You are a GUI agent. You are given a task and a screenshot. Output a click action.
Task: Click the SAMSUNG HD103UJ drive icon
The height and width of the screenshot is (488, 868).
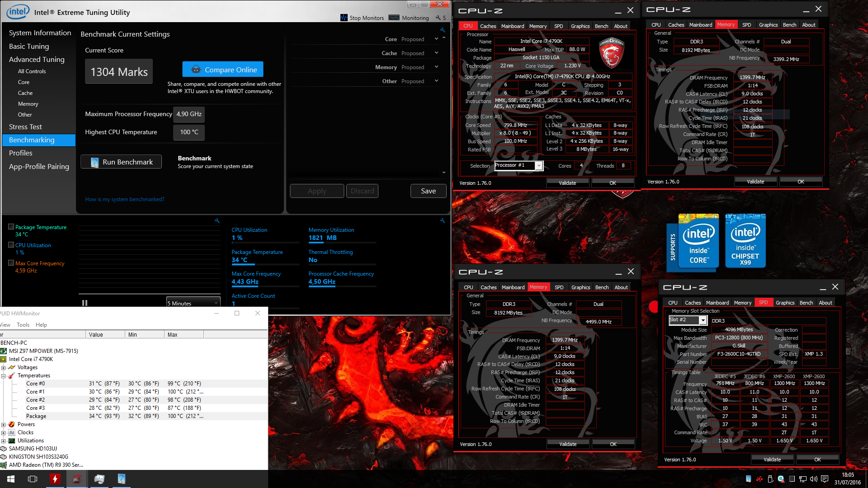click(x=3, y=449)
